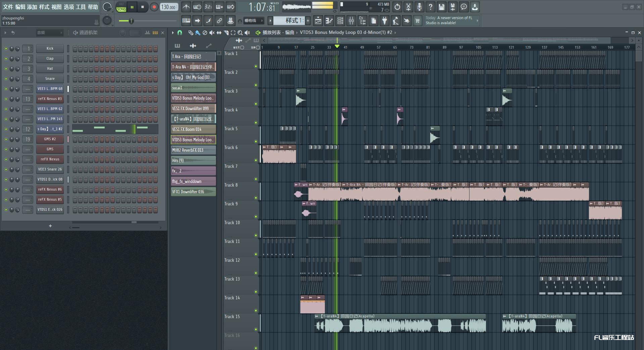Open the audio editor scissors icon
This screenshot has height=350, width=644.
pos(408,7)
